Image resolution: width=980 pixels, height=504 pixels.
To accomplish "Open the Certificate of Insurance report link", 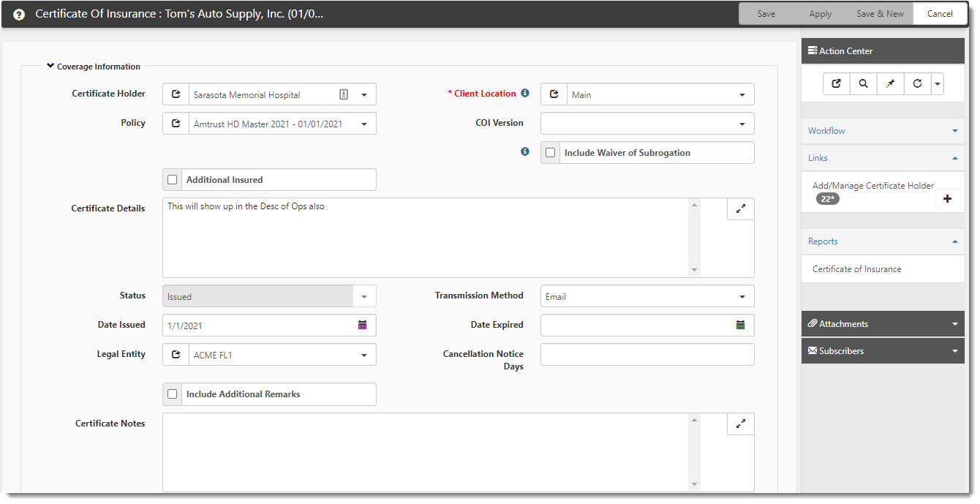I will [x=856, y=269].
